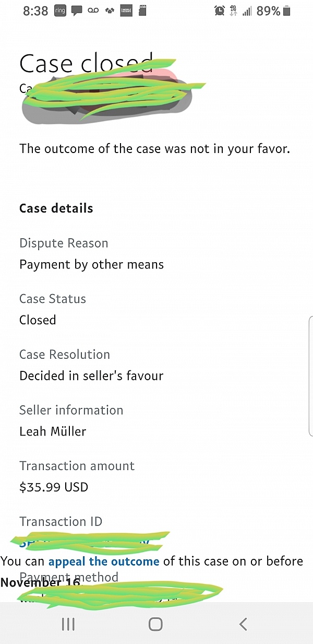Screen dimensions: 313x644
Task: Tap the T-Mobile Tuesdays notification icon
Action: [127, 11]
